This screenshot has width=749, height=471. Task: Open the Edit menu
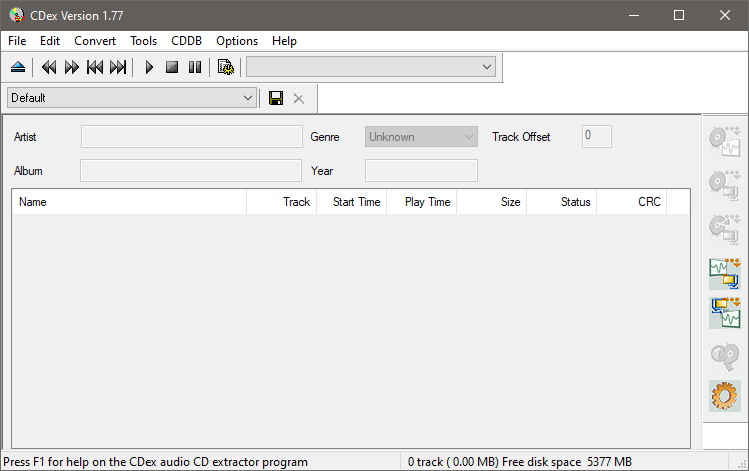pyautogui.click(x=50, y=41)
